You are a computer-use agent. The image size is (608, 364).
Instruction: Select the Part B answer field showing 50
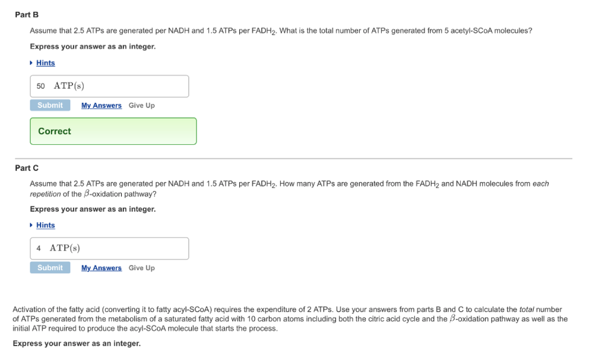pyautogui.click(x=109, y=86)
